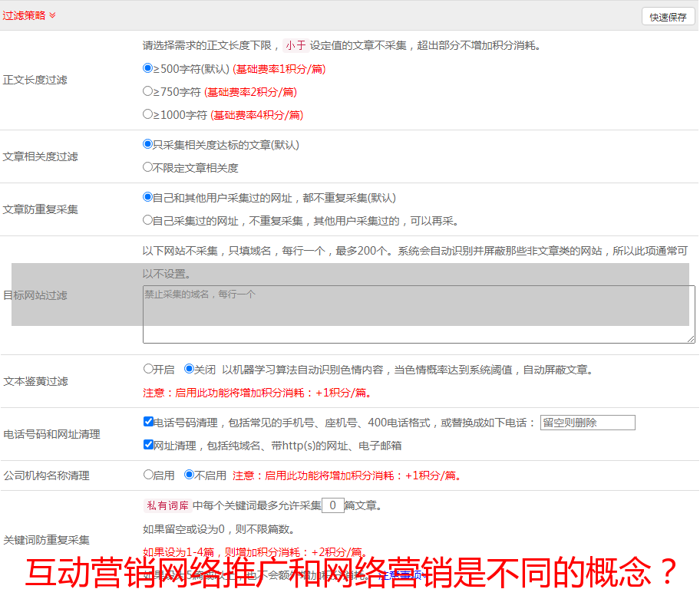Select 启用 radio for 公司机构名称清理
This screenshot has height=589, width=700.
(148, 475)
